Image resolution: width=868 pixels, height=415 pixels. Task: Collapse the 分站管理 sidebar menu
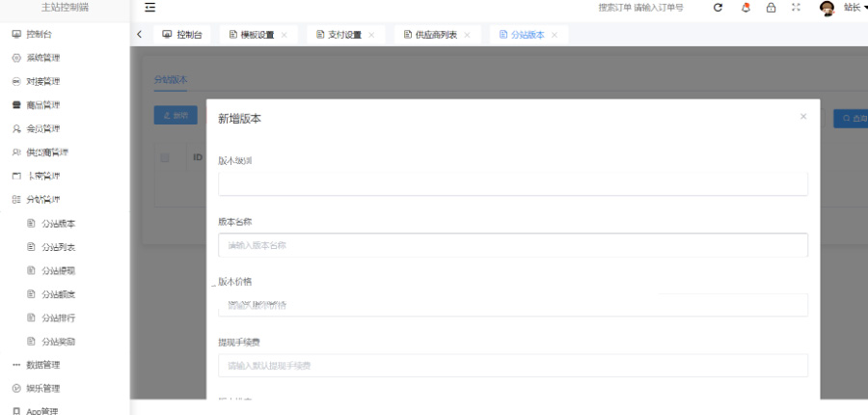coord(42,200)
